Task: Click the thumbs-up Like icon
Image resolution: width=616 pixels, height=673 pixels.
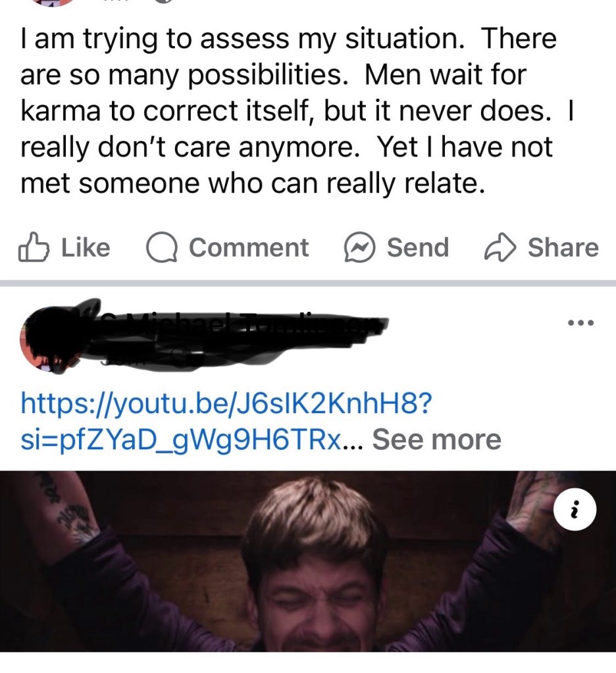Action: pos(33,247)
